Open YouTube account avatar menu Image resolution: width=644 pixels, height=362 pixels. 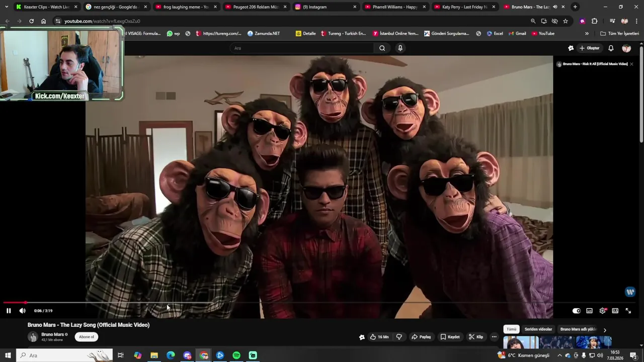626,48
